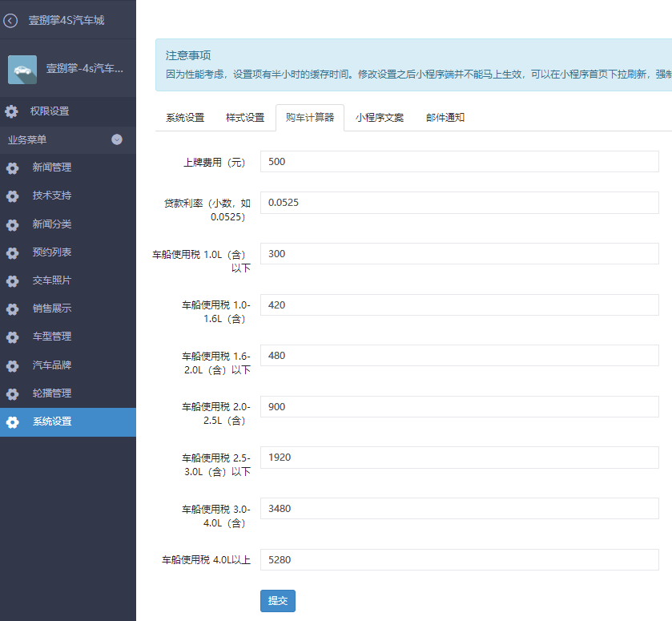The width and height of the screenshot is (672, 621).
Task: Switch to the 系统设置 tab
Action: (185, 118)
